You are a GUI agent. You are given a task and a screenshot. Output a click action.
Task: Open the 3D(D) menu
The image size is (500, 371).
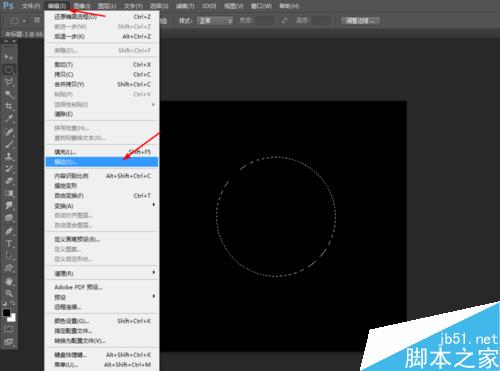click(x=209, y=6)
